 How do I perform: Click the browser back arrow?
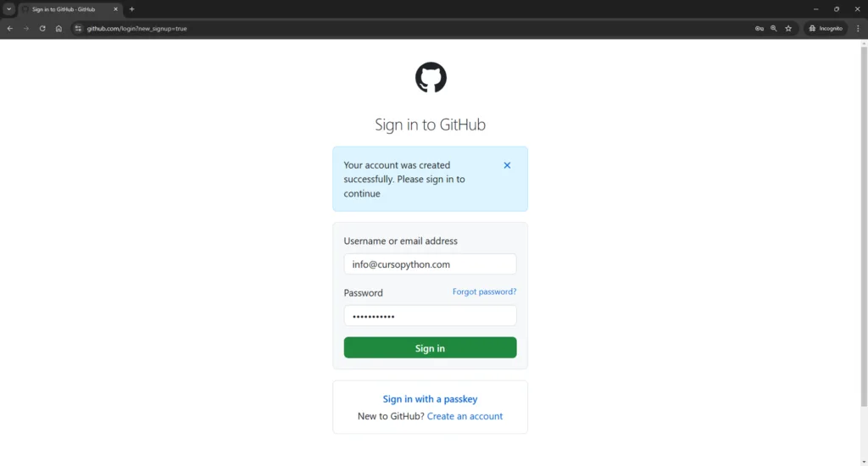click(10, 28)
